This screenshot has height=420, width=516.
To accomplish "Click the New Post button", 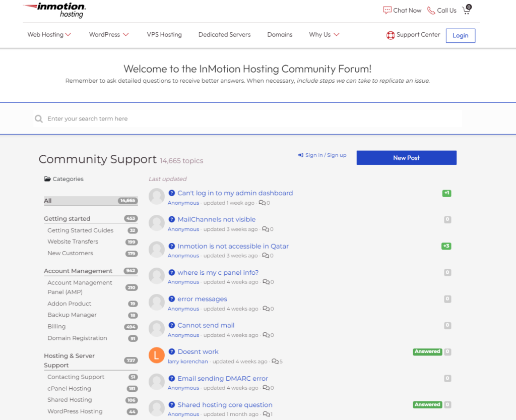I will [407, 158].
